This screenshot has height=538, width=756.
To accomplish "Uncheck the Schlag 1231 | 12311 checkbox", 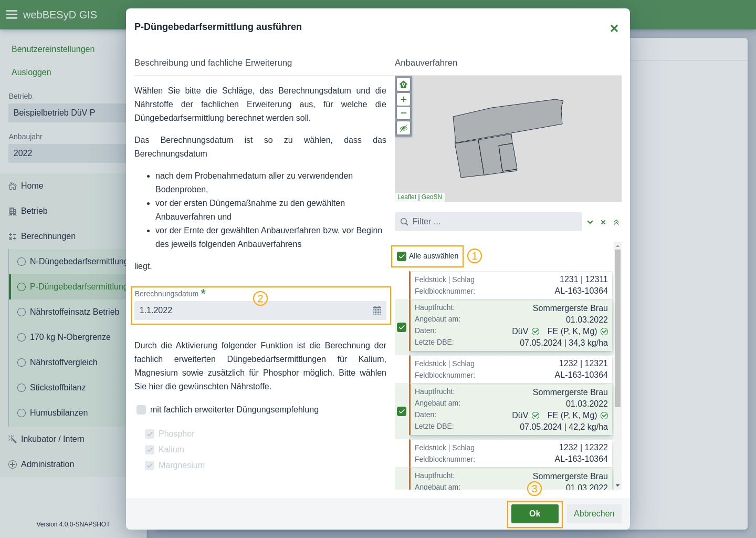I will [x=402, y=327].
